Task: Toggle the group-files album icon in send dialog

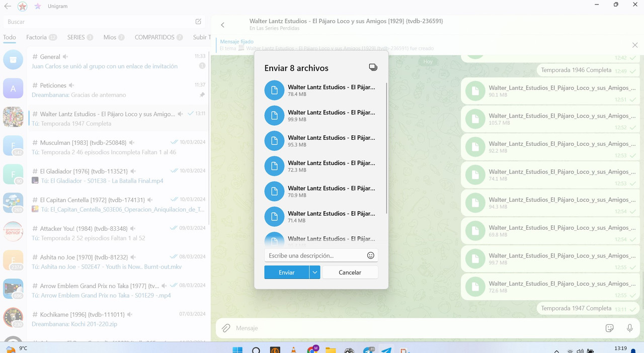Action: point(373,67)
